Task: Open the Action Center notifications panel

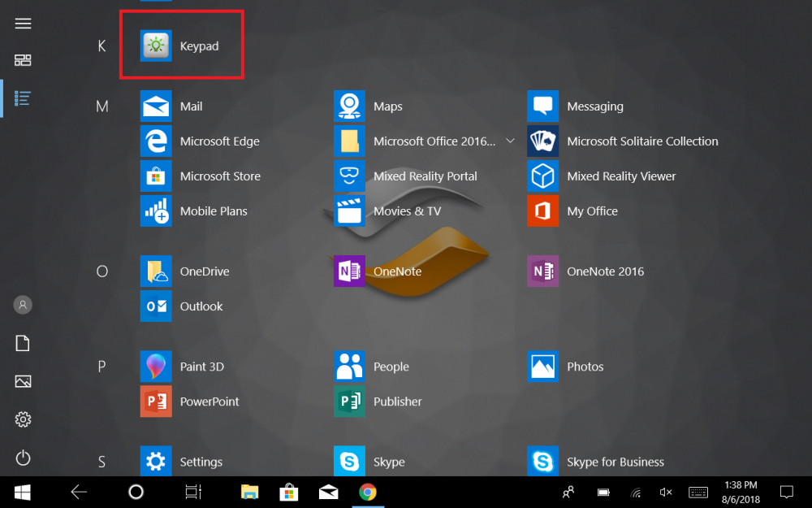Action: [786, 492]
